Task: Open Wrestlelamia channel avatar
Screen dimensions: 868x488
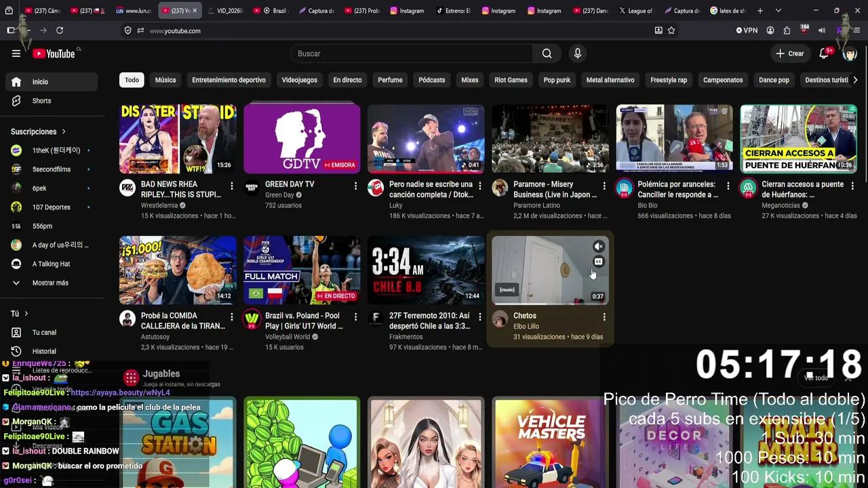Action: [127, 188]
